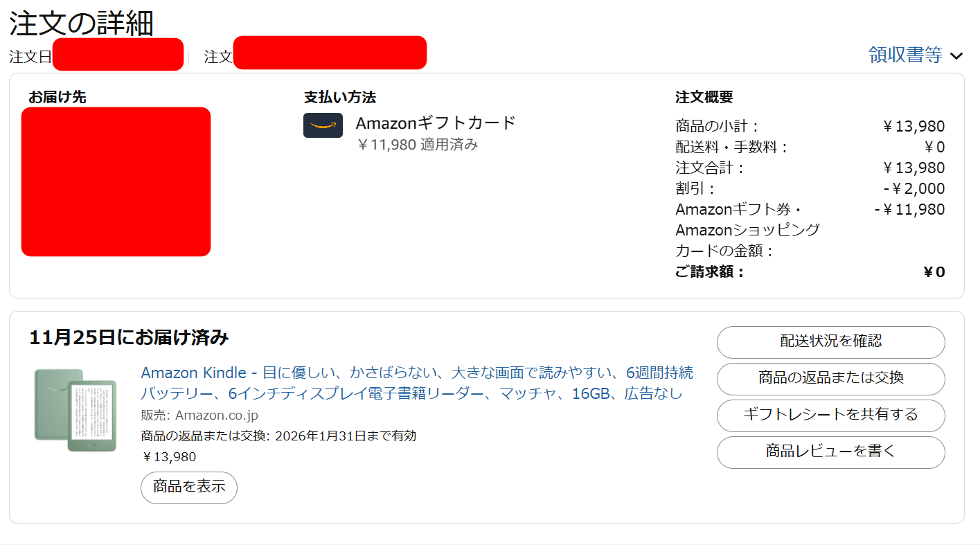Click 商品レビューを書く to write a review
This screenshot has width=980, height=545.
tap(830, 452)
